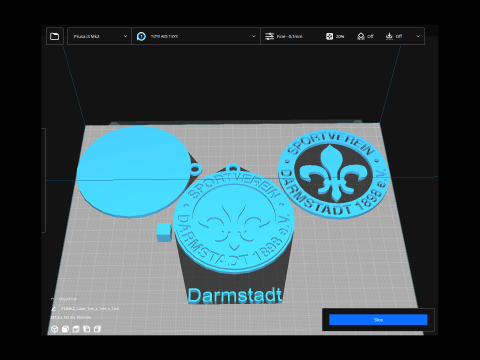The image size is (480, 360).
Task: Open the material and nozzle dropdown
Action: [196, 36]
